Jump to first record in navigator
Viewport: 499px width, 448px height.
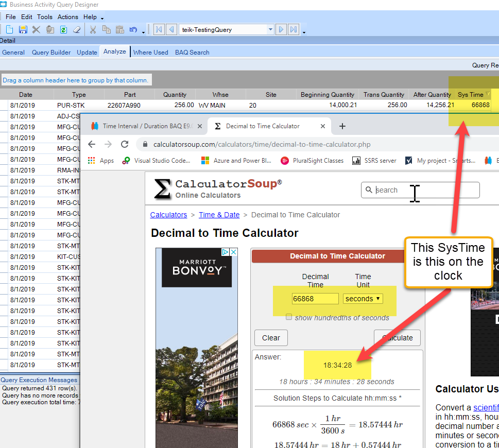click(159, 29)
